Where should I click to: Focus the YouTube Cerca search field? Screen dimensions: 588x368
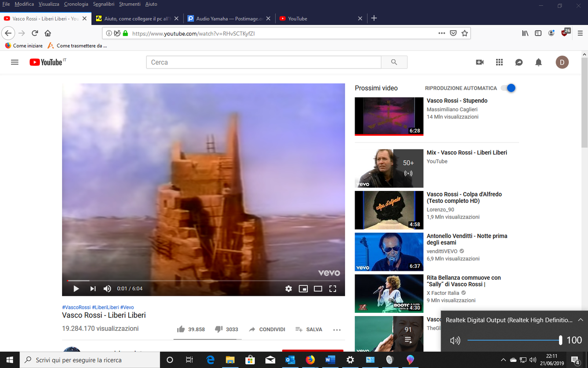[x=264, y=62]
